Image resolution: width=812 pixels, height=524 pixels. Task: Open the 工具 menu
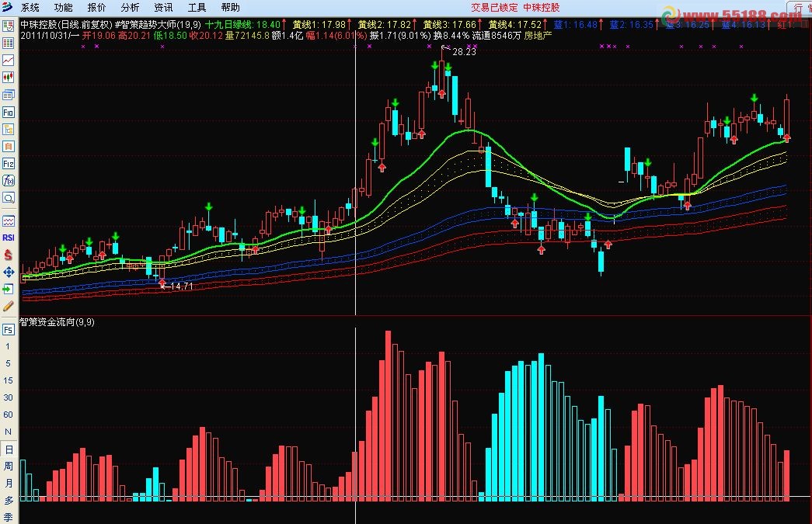click(x=197, y=7)
